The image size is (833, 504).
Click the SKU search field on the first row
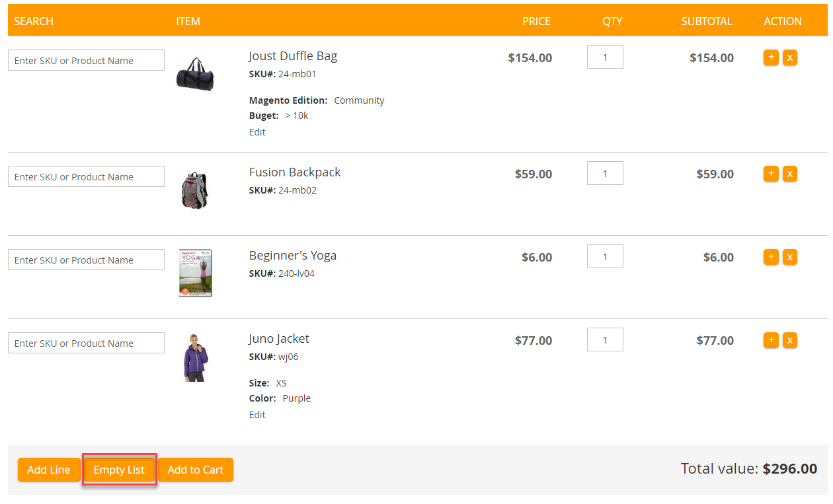pyautogui.click(x=86, y=59)
